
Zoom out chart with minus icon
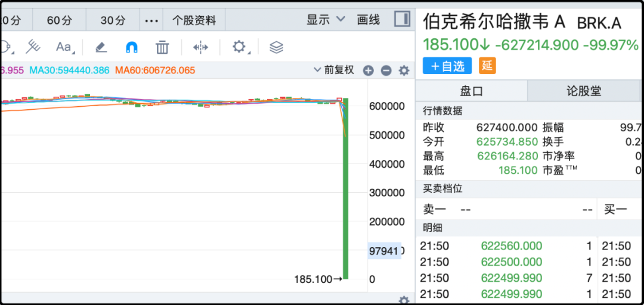(386, 70)
